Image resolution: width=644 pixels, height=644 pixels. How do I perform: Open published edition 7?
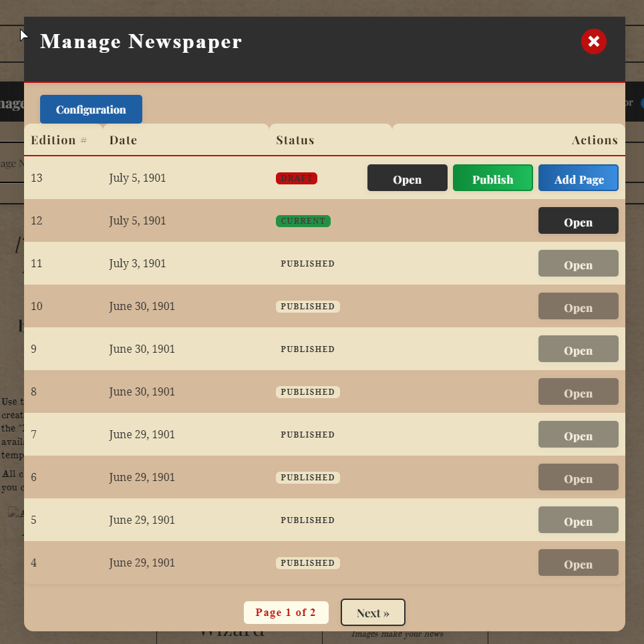[x=579, y=434]
